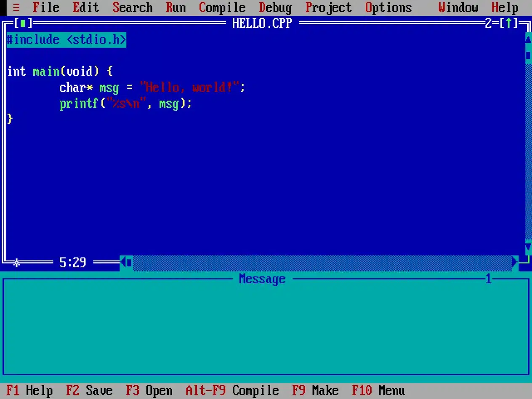Open the Compile menu
Screen dimensions: 532x399
click(222, 8)
